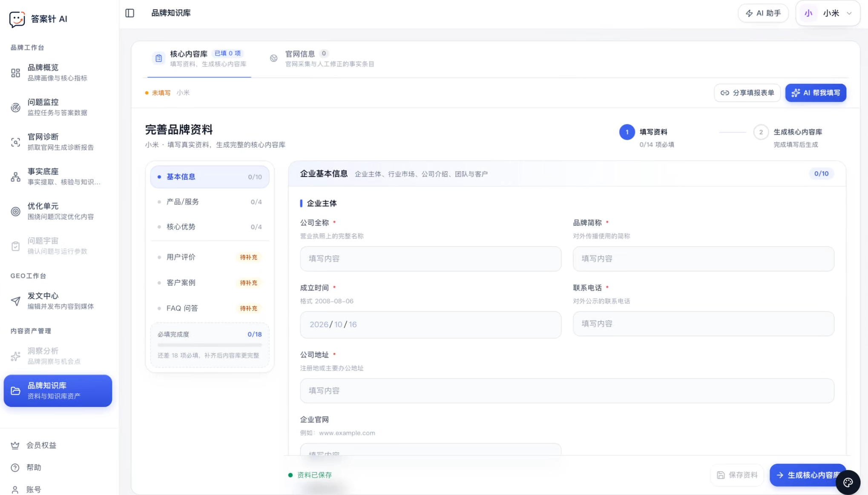Click the 问题宇宙 clipboard icon
Viewport: 868px width, 495px height.
coord(16,246)
